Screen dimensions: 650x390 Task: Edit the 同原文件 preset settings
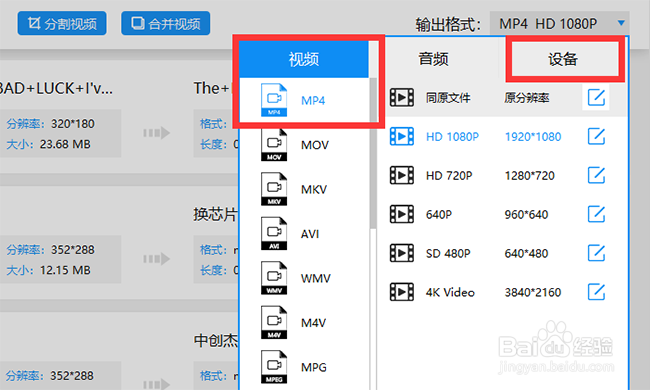point(596,98)
